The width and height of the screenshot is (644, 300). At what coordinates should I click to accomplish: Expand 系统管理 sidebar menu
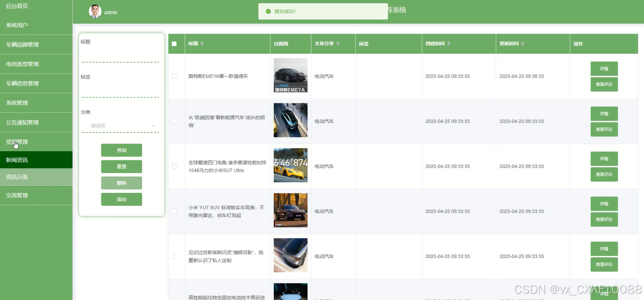click(36, 103)
